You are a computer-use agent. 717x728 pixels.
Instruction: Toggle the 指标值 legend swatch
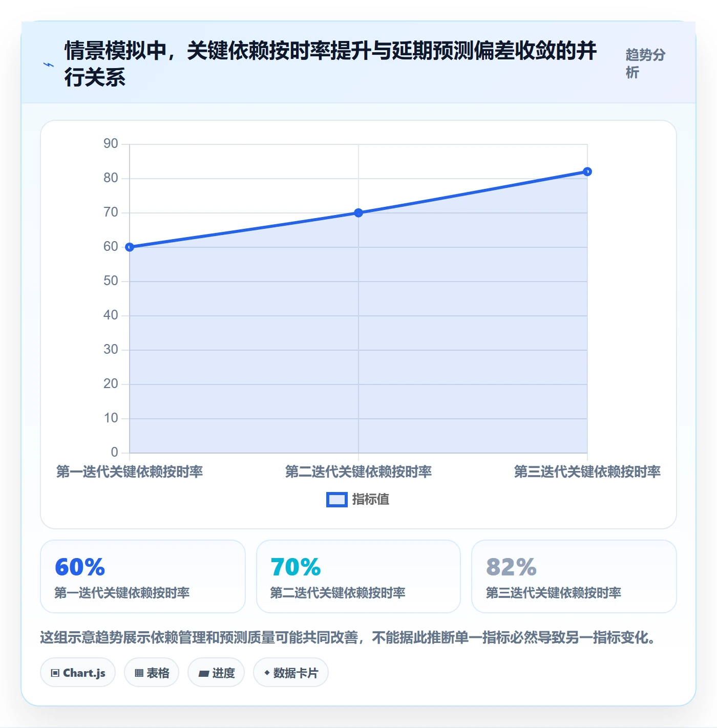pos(337,500)
